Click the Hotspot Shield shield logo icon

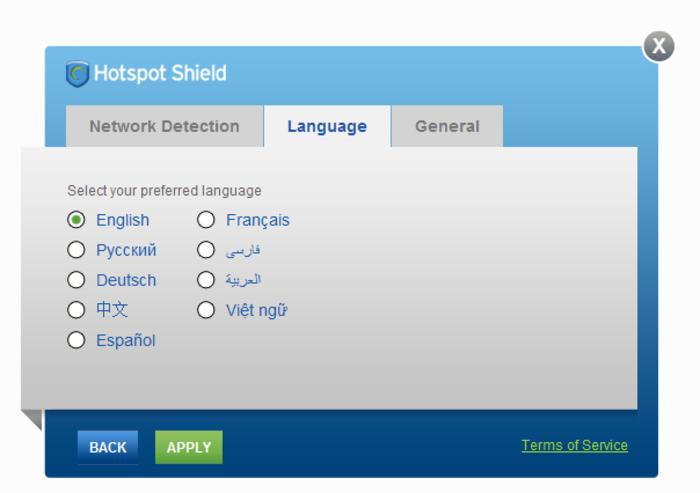tap(77, 74)
